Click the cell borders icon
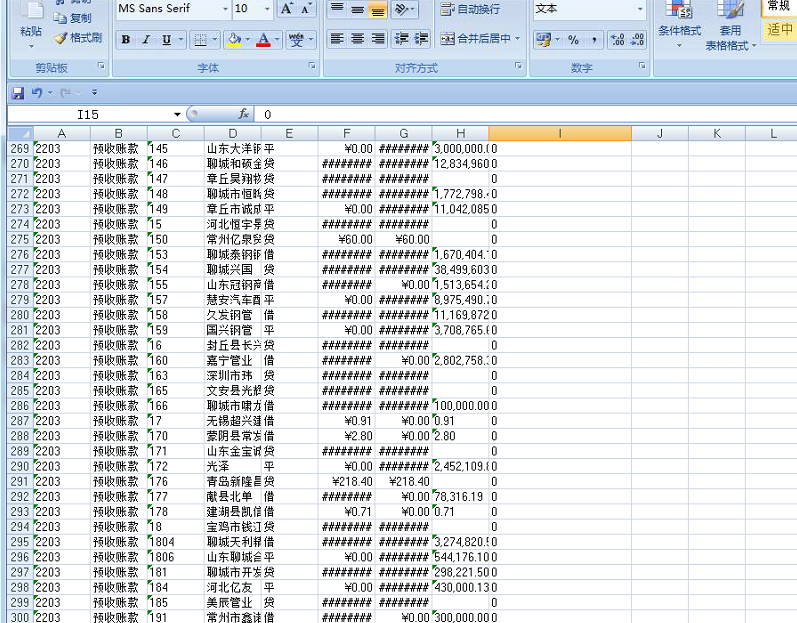This screenshot has height=623, width=797. (201, 40)
